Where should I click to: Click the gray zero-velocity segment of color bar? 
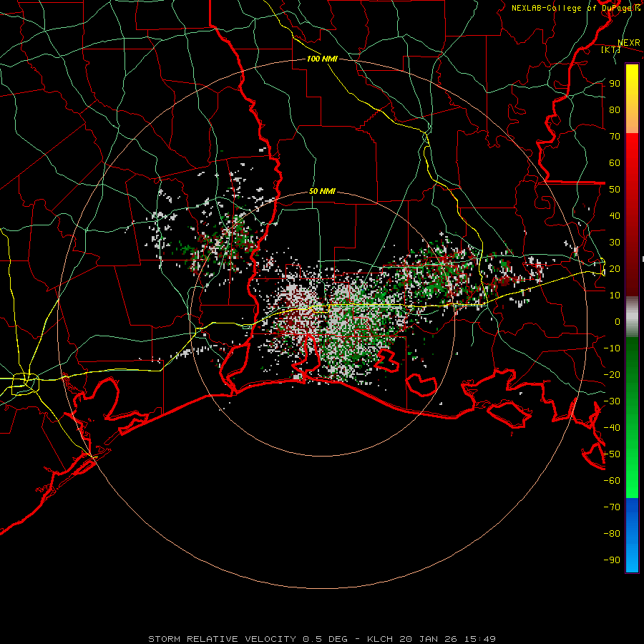pyautogui.click(x=632, y=317)
